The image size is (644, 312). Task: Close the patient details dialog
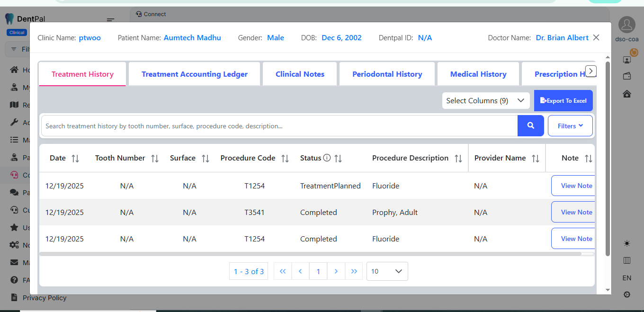(x=596, y=37)
